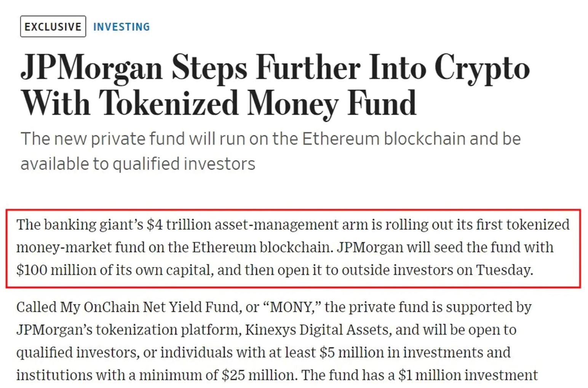
Task: Click the red-outlined highlighted paragraph
Action: coord(292,248)
